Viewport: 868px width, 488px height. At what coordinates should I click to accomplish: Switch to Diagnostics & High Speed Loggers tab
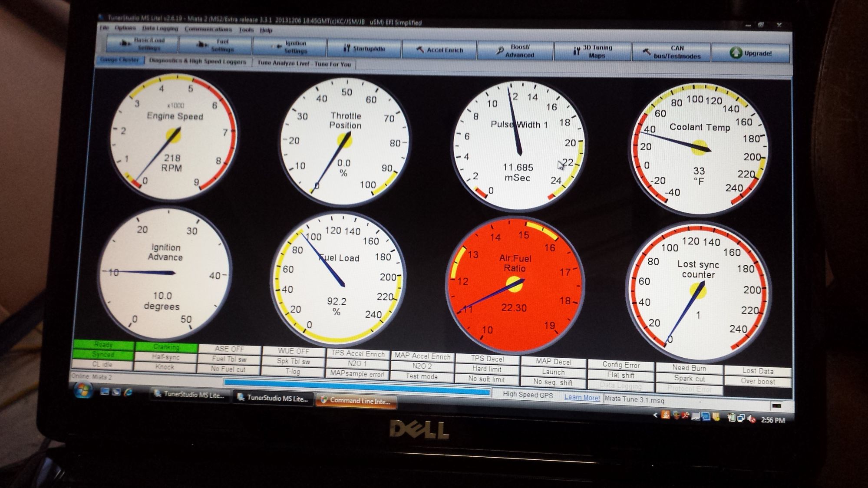[x=198, y=62]
